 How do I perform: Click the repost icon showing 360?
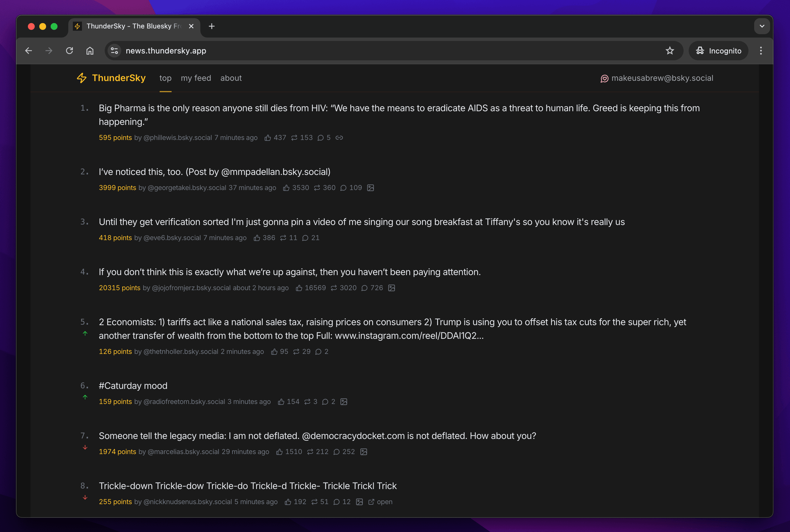(317, 188)
